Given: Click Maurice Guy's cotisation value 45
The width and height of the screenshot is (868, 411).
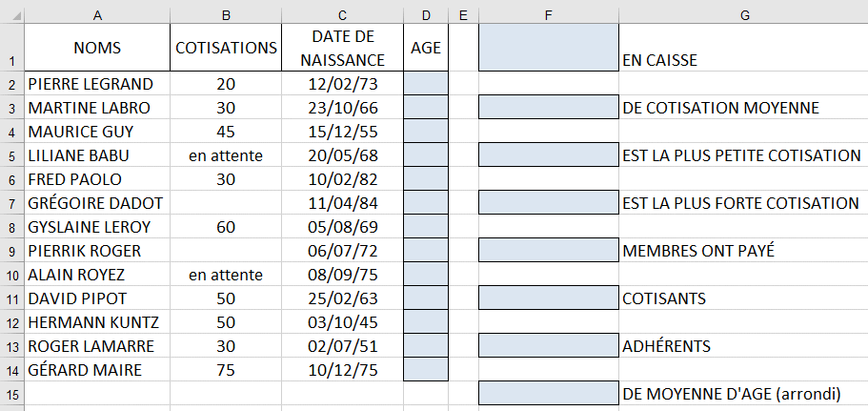Looking at the screenshot, I should 226,132.
